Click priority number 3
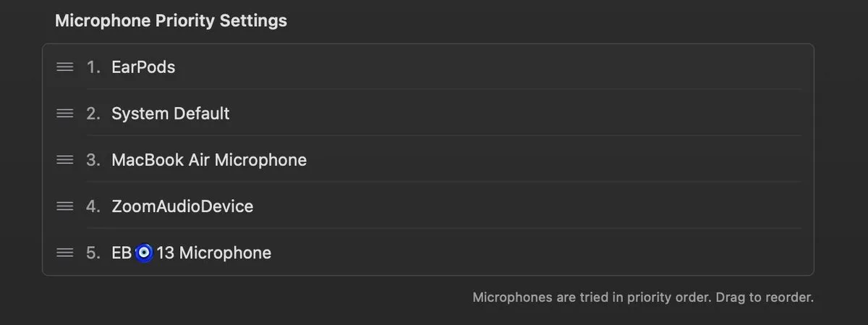Viewport: 868px width, 325px height. [x=93, y=160]
